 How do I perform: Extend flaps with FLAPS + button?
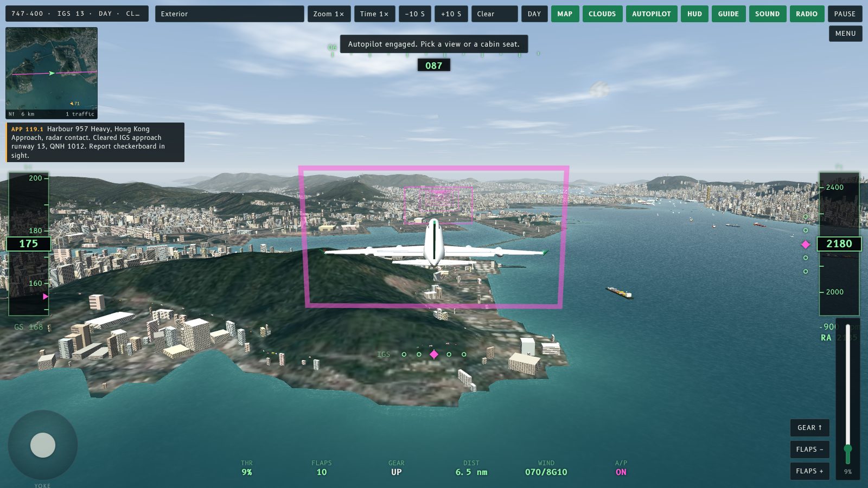pos(809,471)
